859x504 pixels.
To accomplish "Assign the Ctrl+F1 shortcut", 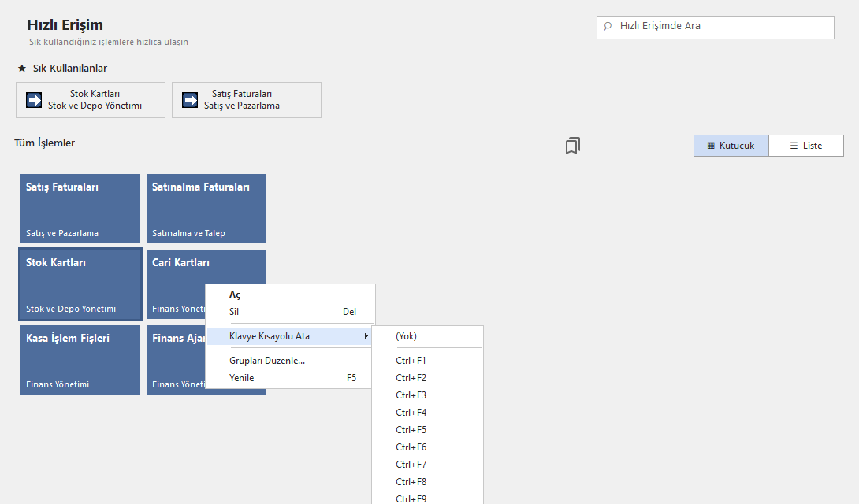I will click(427, 361).
